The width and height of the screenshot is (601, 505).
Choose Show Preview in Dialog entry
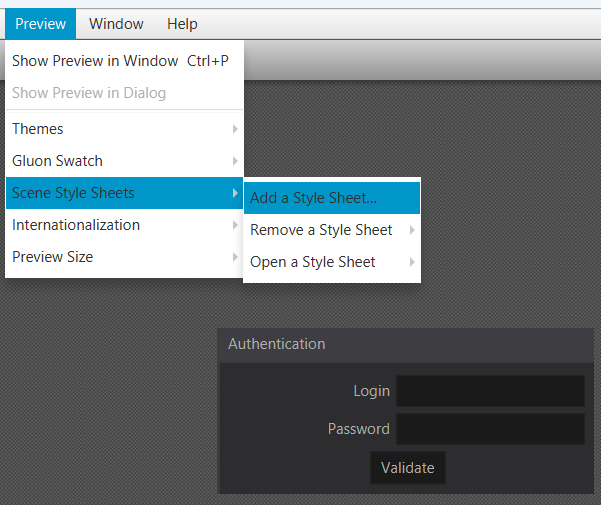click(x=125, y=93)
